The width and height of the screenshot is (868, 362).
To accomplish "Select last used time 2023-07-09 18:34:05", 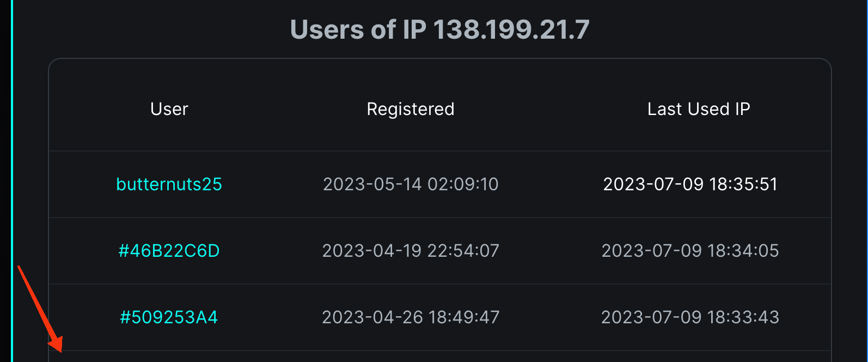I will click(690, 251).
